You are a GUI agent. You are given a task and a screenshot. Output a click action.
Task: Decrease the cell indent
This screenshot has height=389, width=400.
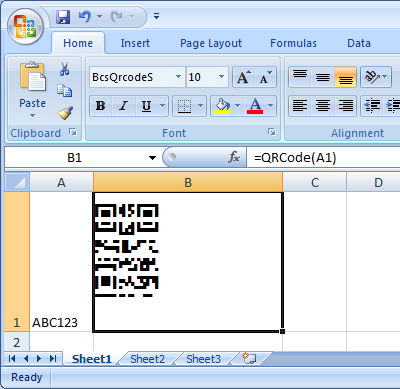click(372, 106)
